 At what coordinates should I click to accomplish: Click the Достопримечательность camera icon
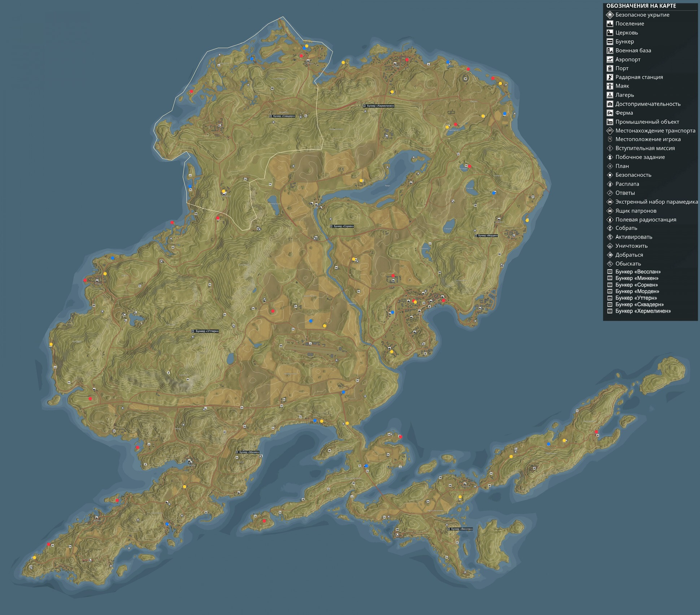point(610,104)
